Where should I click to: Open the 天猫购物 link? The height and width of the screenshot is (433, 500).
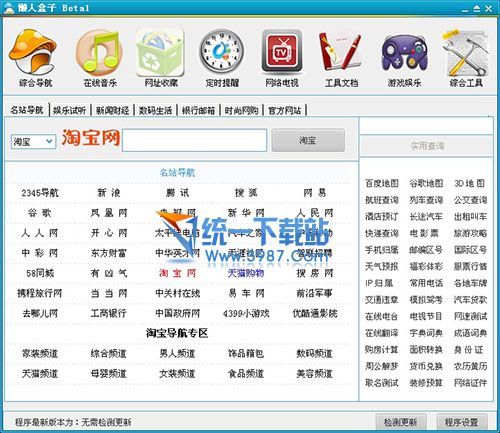coord(246,273)
